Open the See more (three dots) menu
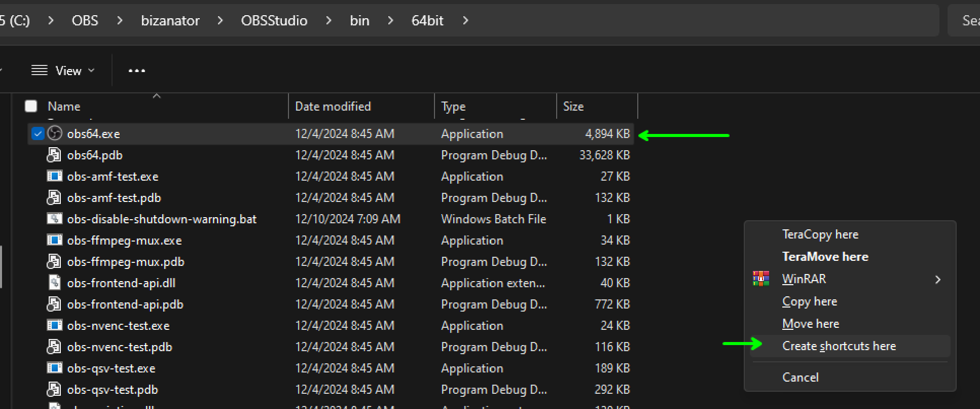 (x=137, y=71)
